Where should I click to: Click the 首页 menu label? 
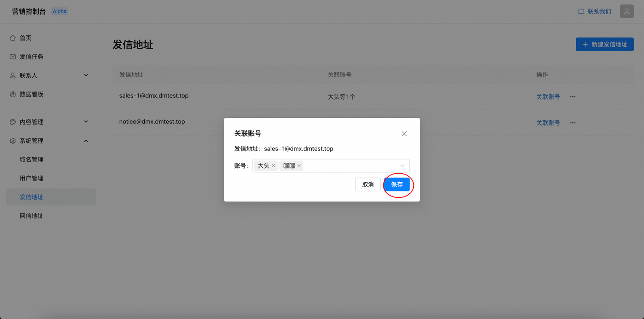(x=26, y=38)
